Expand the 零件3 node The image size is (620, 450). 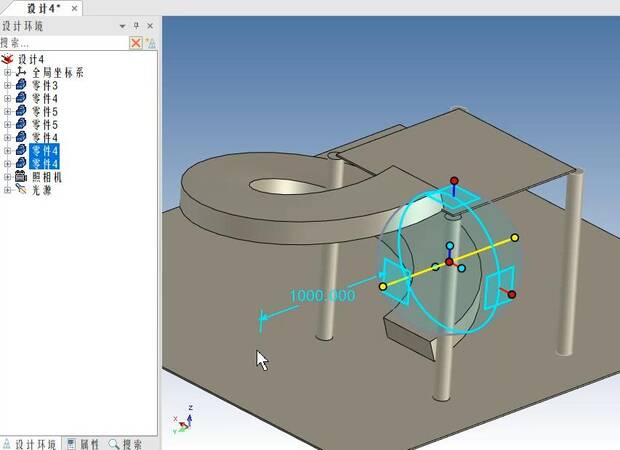click(7, 85)
